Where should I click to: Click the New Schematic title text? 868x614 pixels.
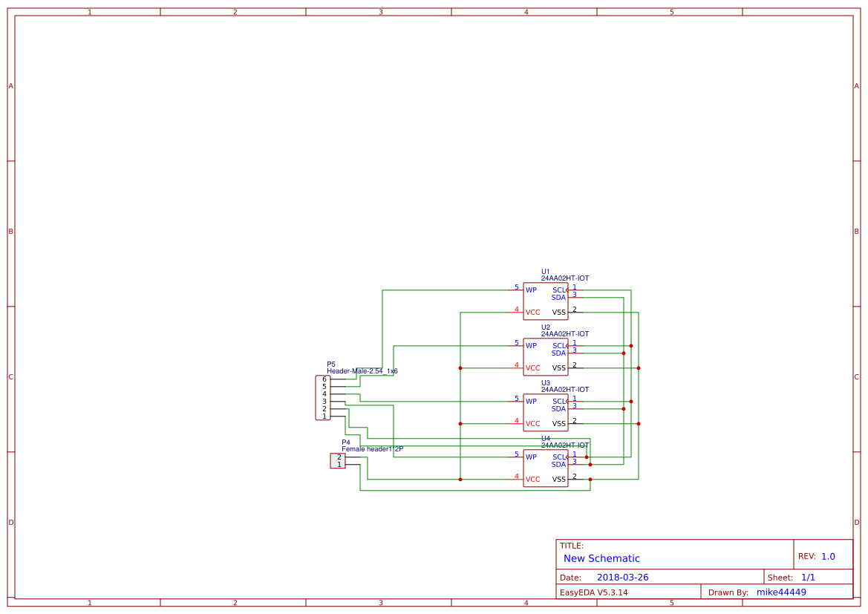coord(601,558)
